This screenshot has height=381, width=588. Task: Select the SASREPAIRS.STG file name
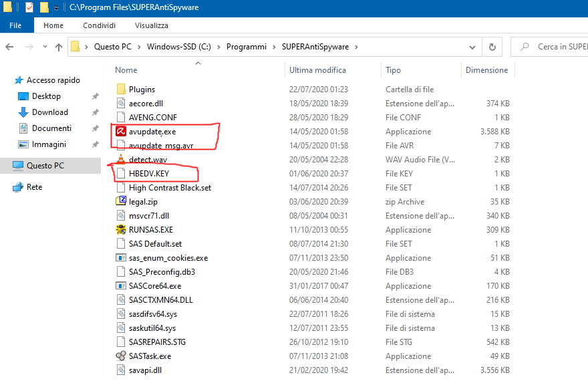pos(157,342)
